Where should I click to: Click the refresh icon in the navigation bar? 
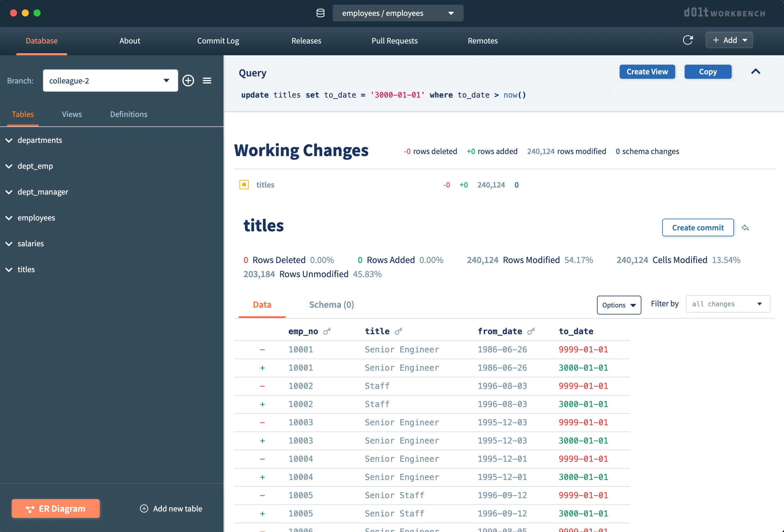pos(688,40)
